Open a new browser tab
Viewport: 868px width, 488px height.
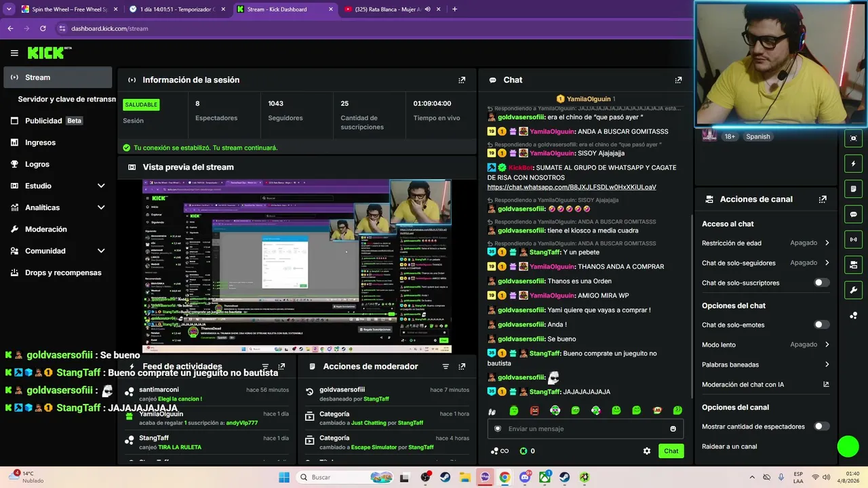[x=454, y=9]
